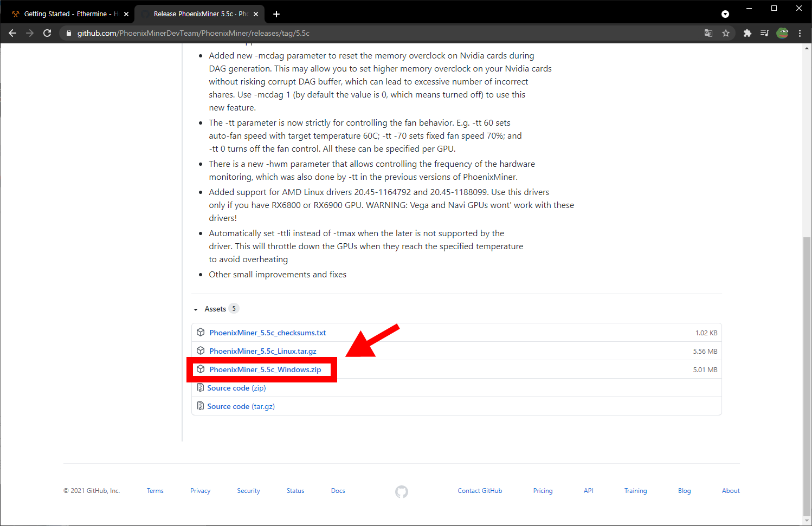Viewport: 812px width, 526px height.
Task: Open Chrome's three-dot menu
Action: pyautogui.click(x=800, y=33)
